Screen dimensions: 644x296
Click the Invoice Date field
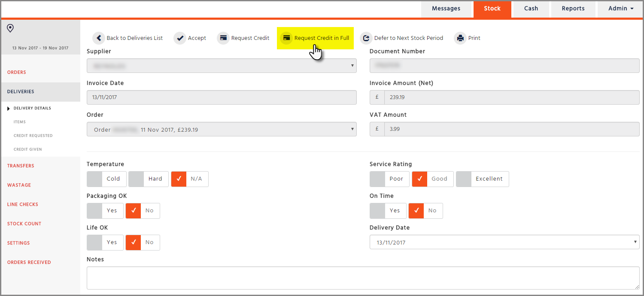pos(222,97)
